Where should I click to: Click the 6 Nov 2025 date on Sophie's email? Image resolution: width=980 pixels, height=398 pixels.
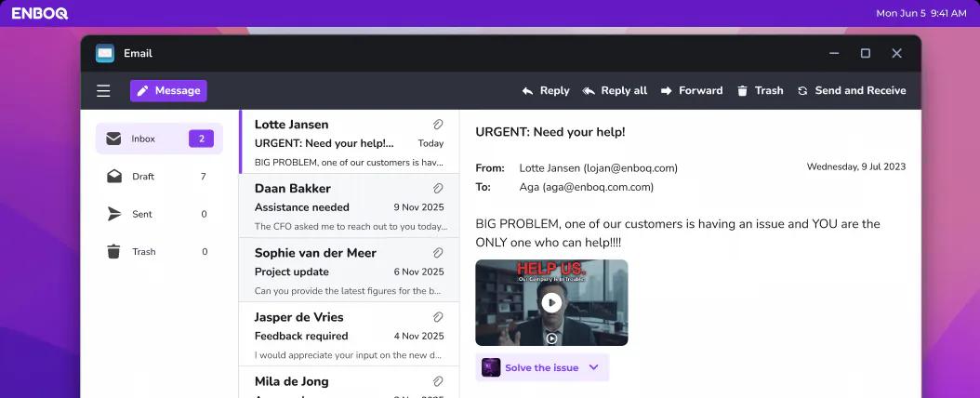418,272
